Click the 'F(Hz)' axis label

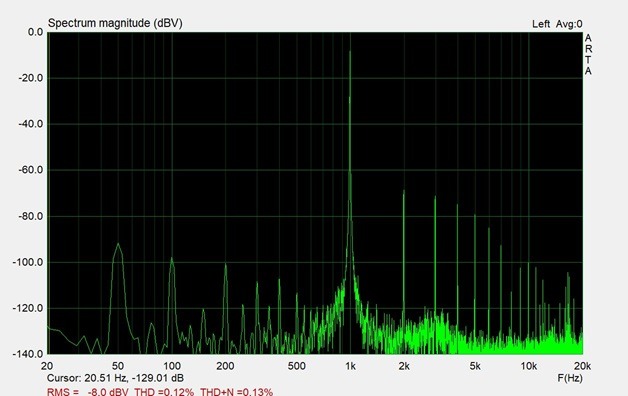click(x=570, y=378)
